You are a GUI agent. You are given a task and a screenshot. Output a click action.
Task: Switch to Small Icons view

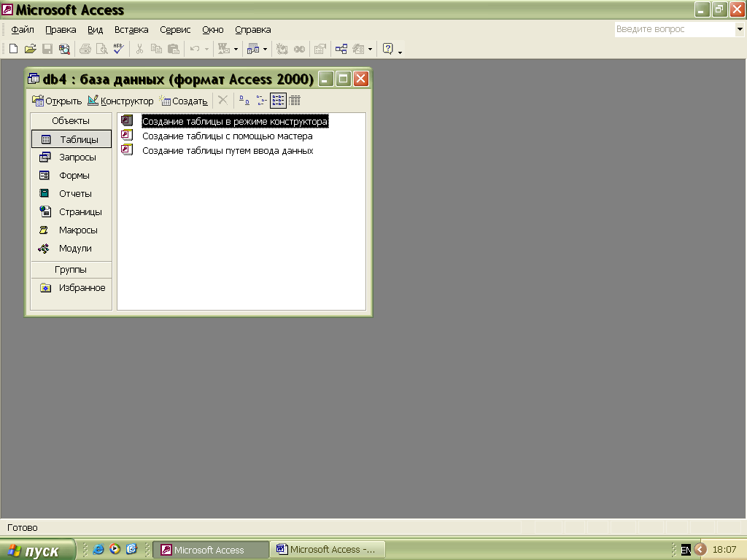261,101
